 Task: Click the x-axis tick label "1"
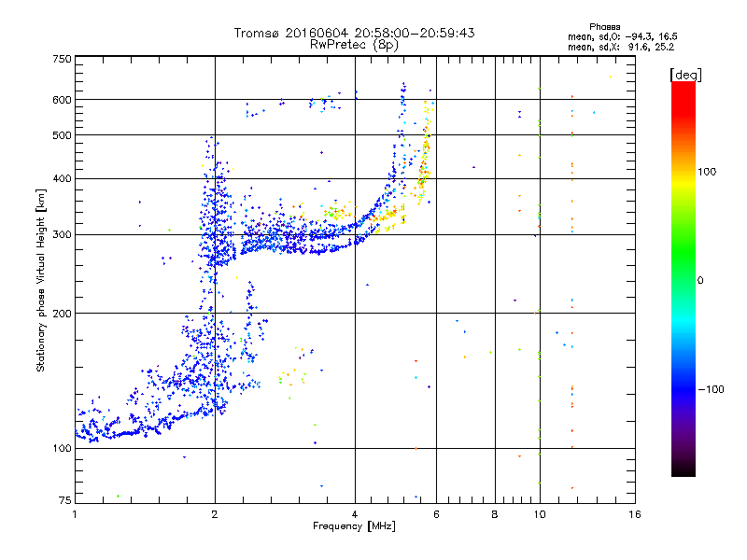coord(75,514)
